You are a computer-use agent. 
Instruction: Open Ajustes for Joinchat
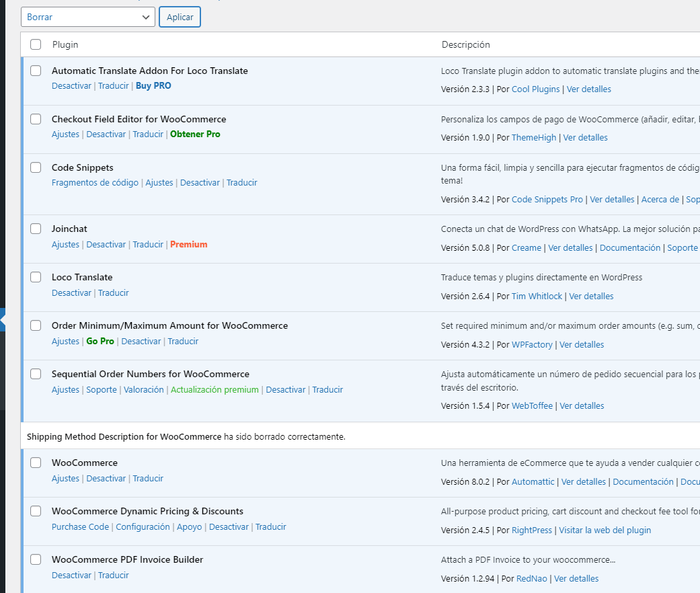[65, 245]
